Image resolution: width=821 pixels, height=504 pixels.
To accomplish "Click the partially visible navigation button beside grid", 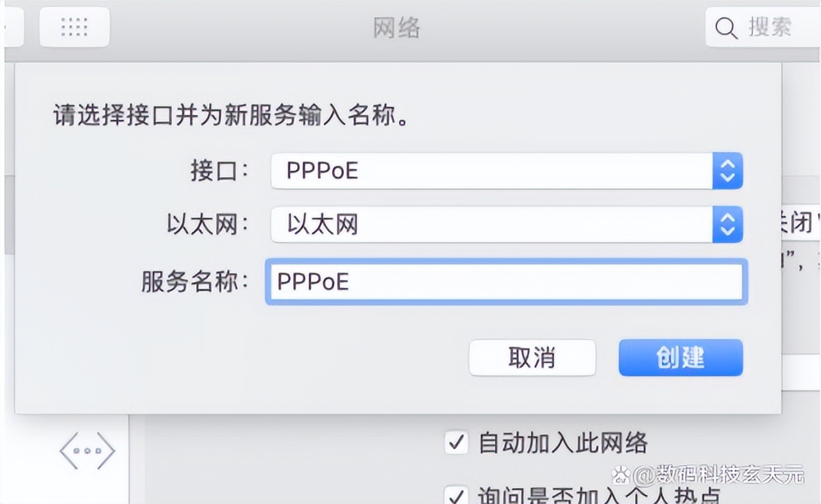I will point(13,27).
